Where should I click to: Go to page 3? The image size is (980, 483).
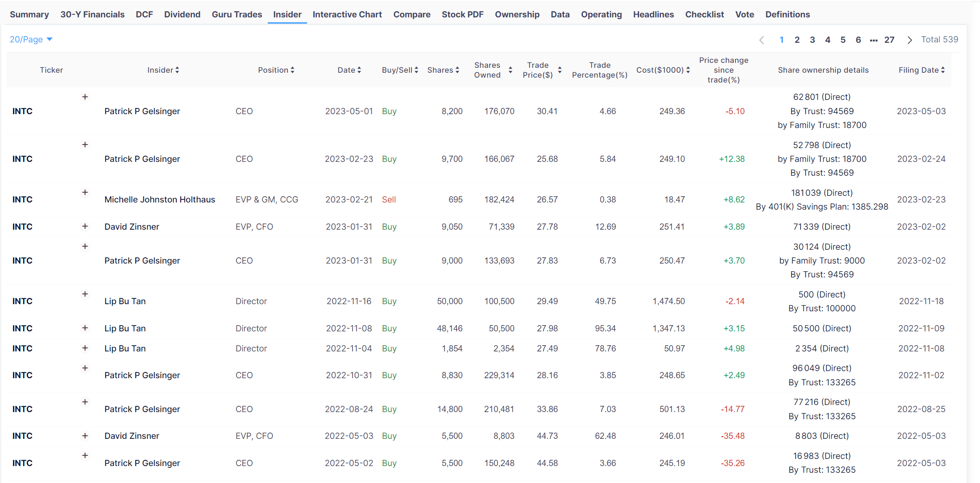pos(812,40)
